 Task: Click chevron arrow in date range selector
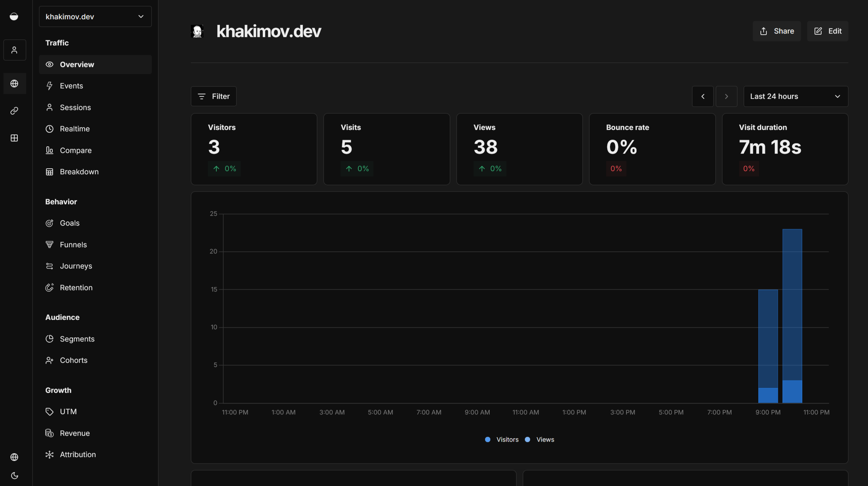pos(837,96)
